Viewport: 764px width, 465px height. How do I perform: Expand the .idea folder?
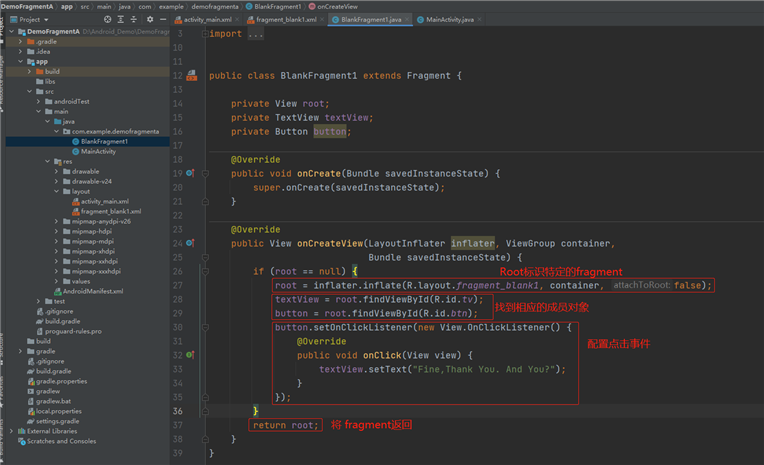[20, 51]
